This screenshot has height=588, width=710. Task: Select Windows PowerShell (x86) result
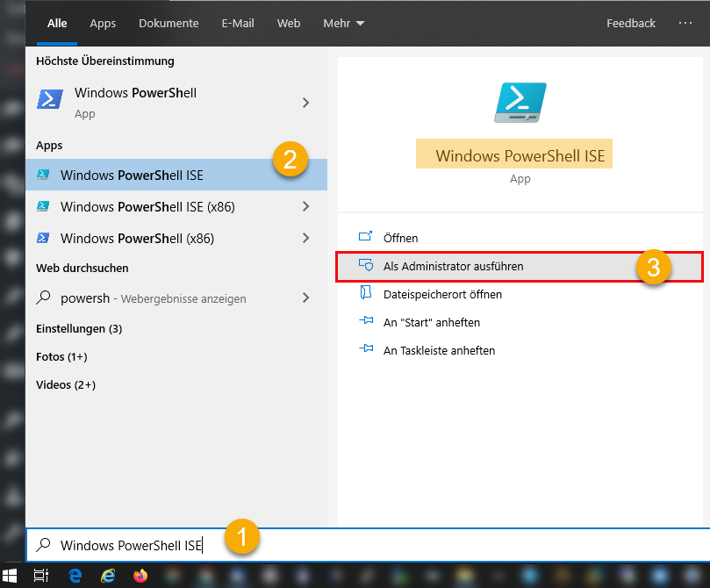[x=176, y=238]
